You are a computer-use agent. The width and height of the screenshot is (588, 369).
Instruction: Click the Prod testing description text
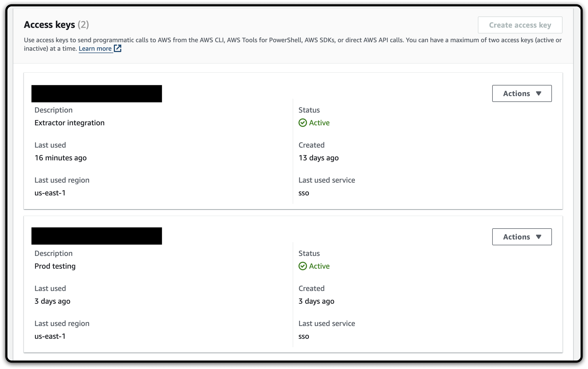click(55, 266)
